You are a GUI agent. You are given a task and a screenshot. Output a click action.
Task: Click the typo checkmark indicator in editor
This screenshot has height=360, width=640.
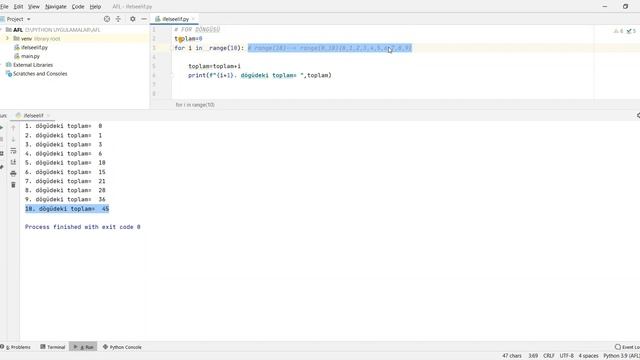tap(631, 31)
